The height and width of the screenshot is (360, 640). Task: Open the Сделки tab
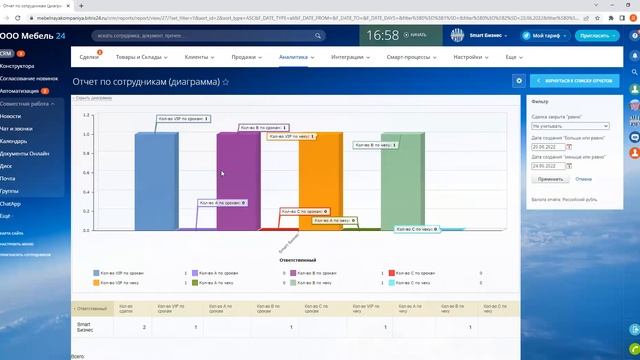coord(89,57)
